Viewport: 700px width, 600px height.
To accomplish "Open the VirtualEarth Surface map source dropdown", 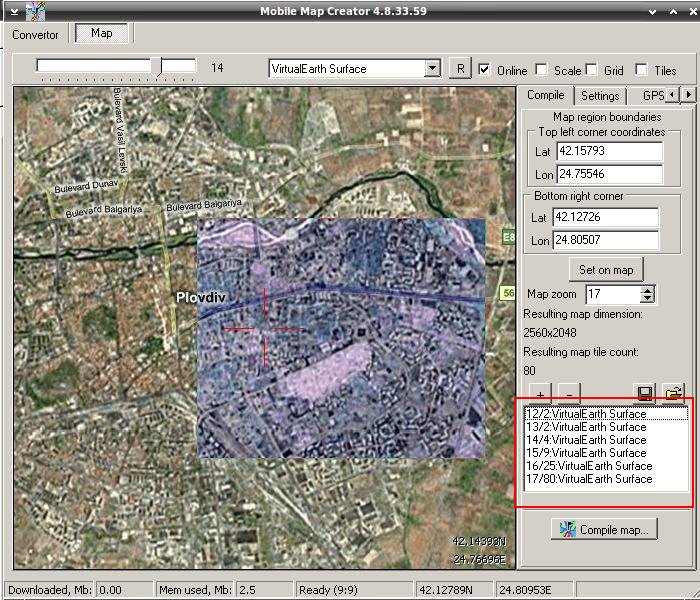I will [x=432, y=69].
